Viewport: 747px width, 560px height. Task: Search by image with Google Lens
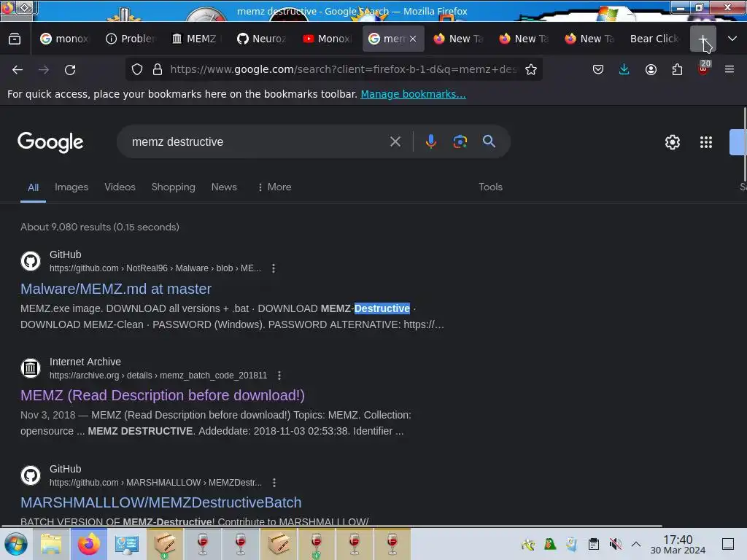pos(460,141)
